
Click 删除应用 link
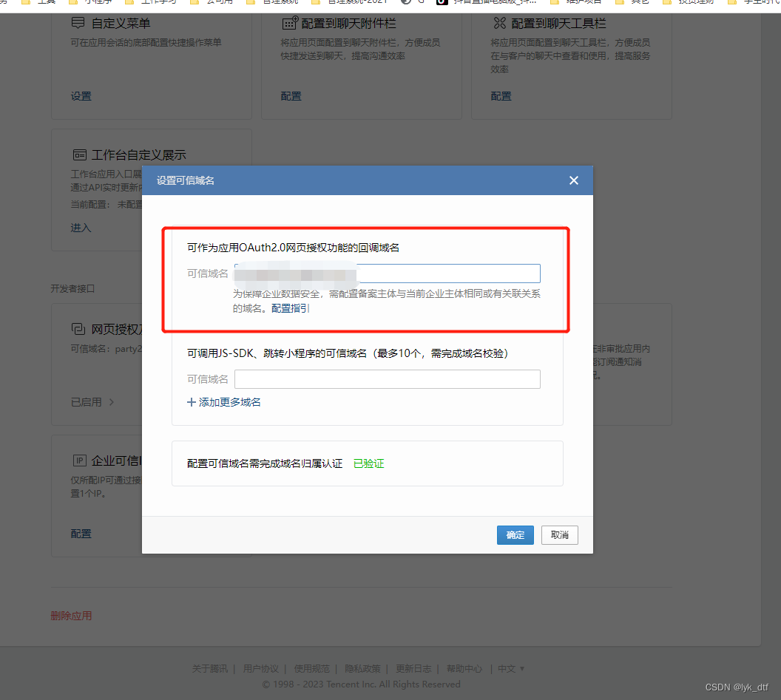(x=71, y=616)
